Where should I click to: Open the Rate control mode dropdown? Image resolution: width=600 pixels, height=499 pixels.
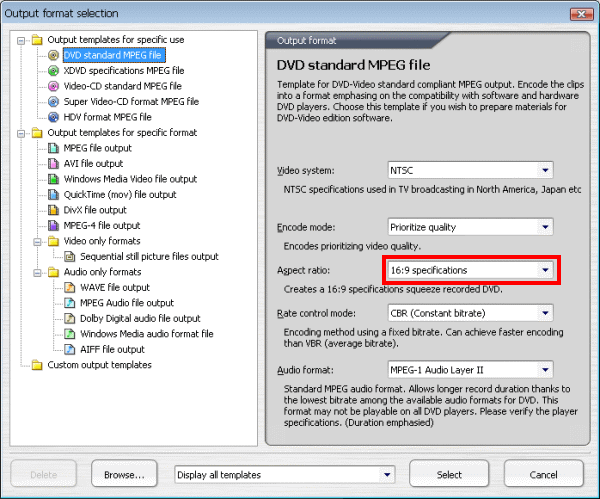point(545,313)
